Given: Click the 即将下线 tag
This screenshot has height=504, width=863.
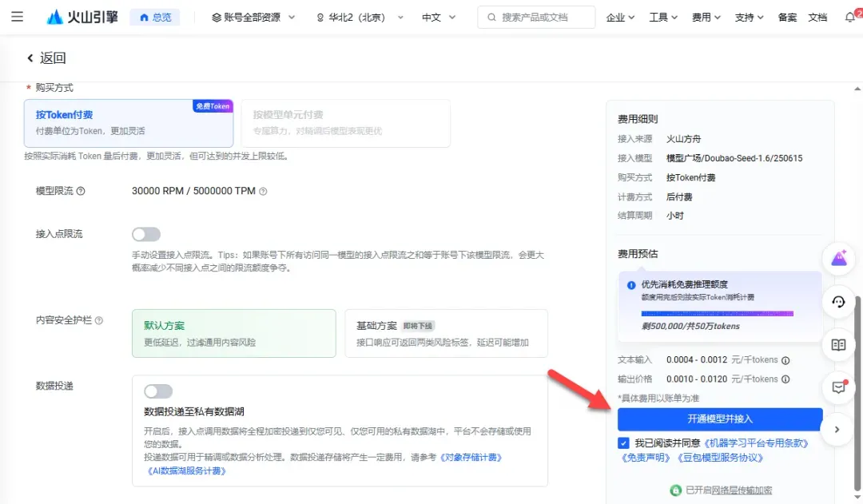Looking at the screenshot, I should click(x=418, y=326).
